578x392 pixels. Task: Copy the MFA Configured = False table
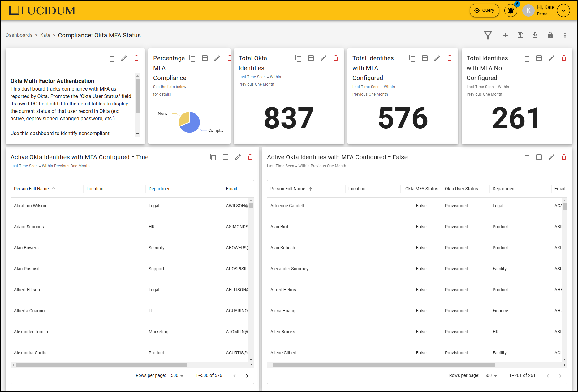point(527,157)
